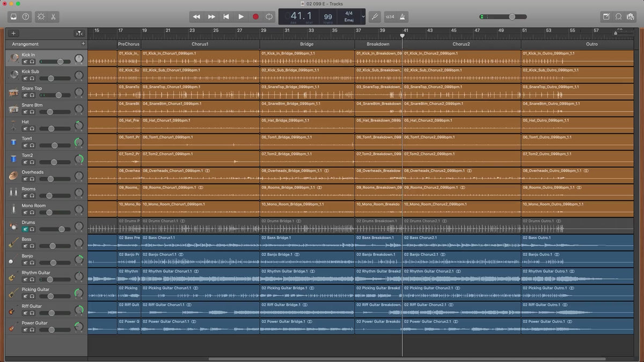Viewport: 644px width, 362px height.
Task: Start playback with the Play button
Action: pos(241,17)
